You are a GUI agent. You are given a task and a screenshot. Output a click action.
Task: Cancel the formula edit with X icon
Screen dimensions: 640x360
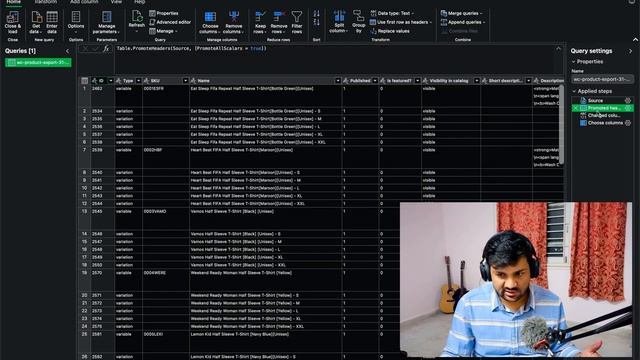[x=85, y=49]
